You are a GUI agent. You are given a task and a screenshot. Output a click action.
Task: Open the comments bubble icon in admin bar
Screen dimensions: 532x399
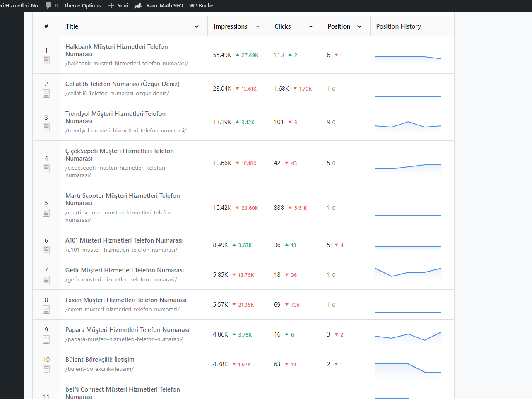pyautogui.click(x=48, y=5)
